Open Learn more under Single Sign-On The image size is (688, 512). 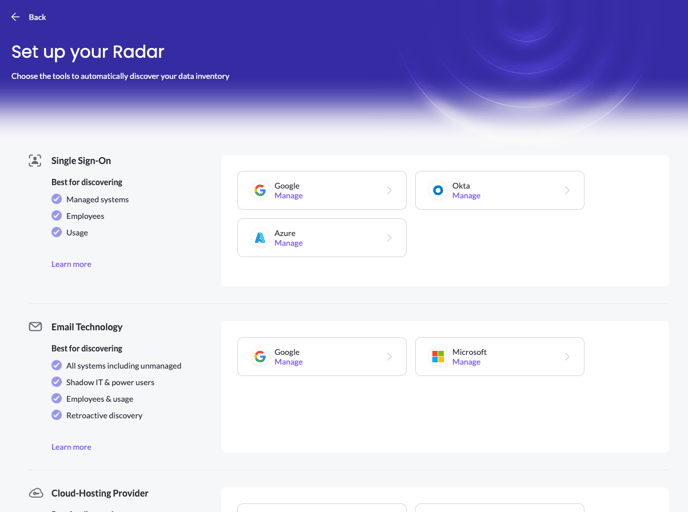point(71,264)
